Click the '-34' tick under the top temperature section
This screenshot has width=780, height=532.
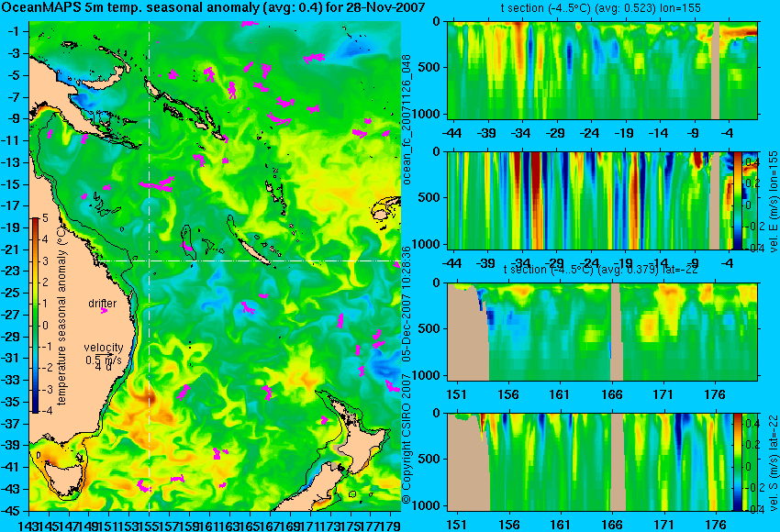tap(520, 133)
